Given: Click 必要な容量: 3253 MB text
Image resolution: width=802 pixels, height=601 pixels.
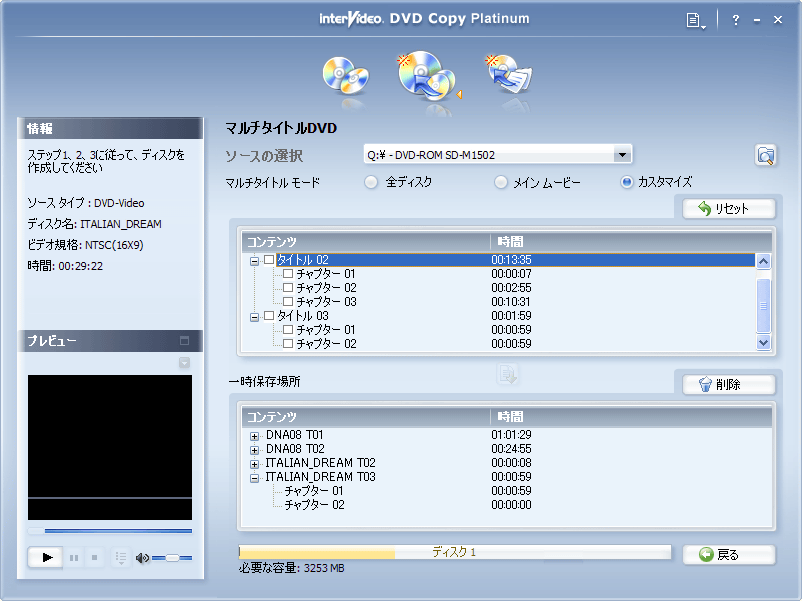Looking at the screenshot, I should tap(292, 568).
